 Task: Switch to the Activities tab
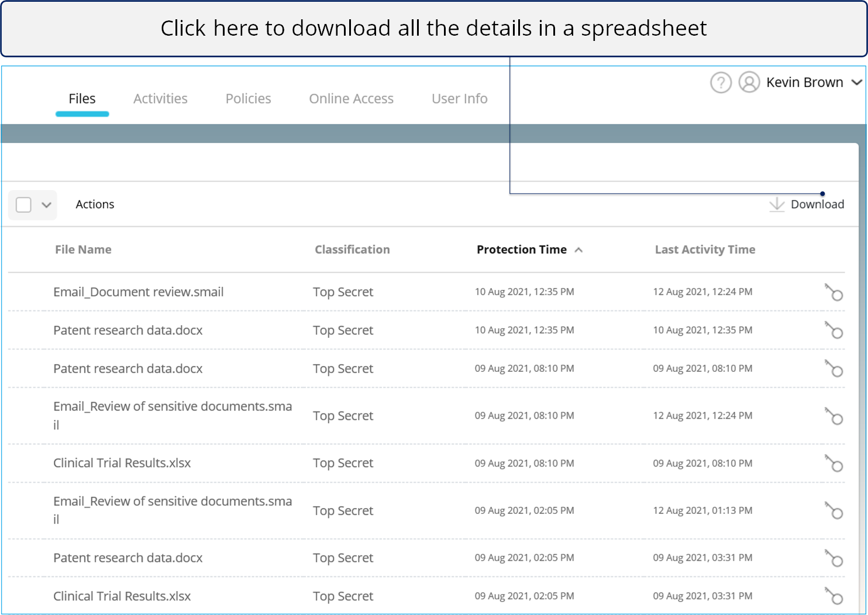(160, 99)
